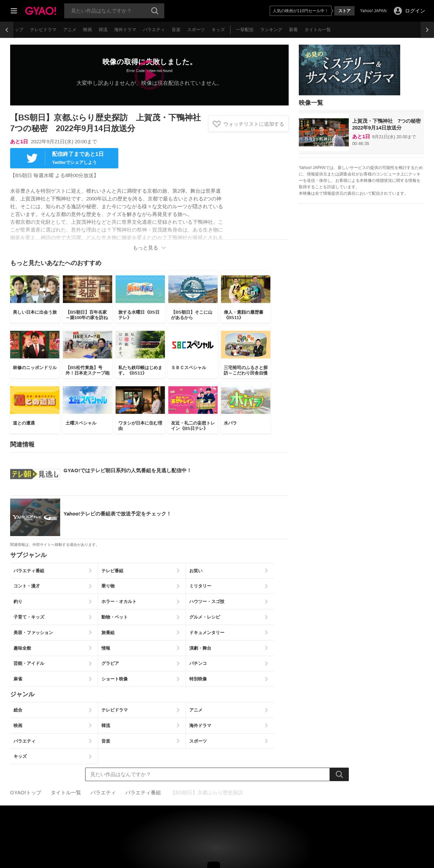Image resolution: width=434 pixels, height=868 pixels.
Task: Select アニメ in top navigation
Action: pyautogui.click(x=70, y=30)
